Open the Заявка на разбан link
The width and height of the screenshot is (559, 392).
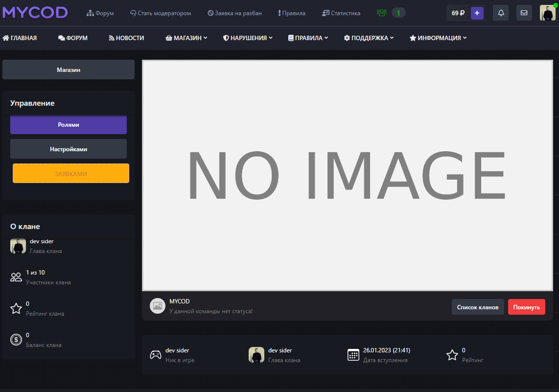[234, 13]
